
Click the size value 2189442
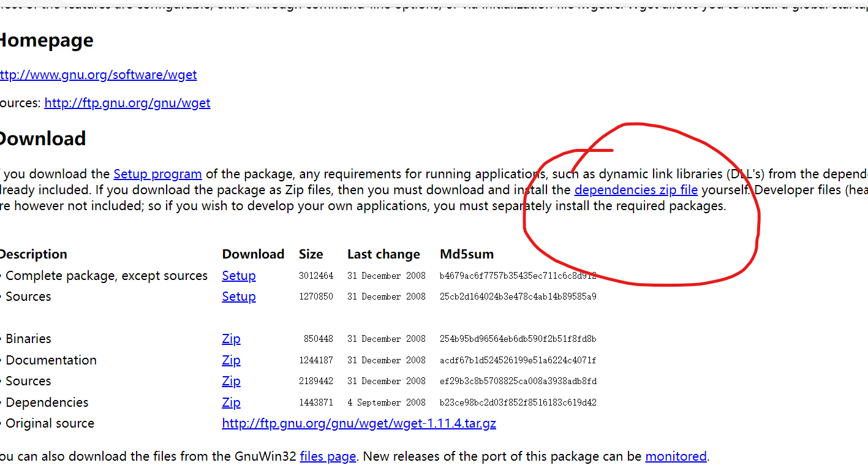pos(316,381)
